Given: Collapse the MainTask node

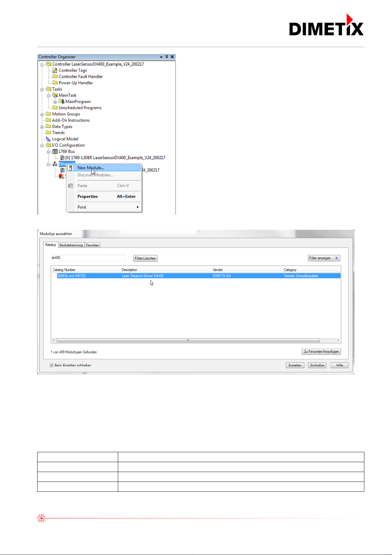Looking at the screenshot, I should pyautogui.click(x=49, y=96).
